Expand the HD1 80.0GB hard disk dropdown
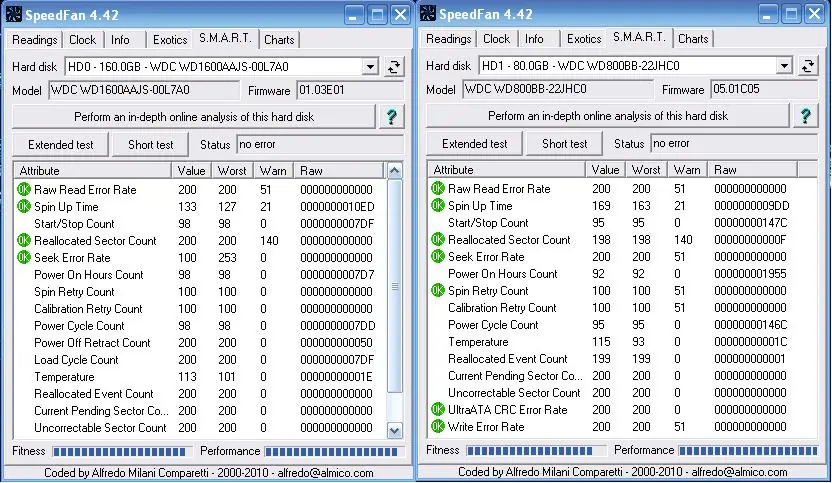Image resolution: width=832 pixels, height=483 pixels. click(x=784, y=66)
